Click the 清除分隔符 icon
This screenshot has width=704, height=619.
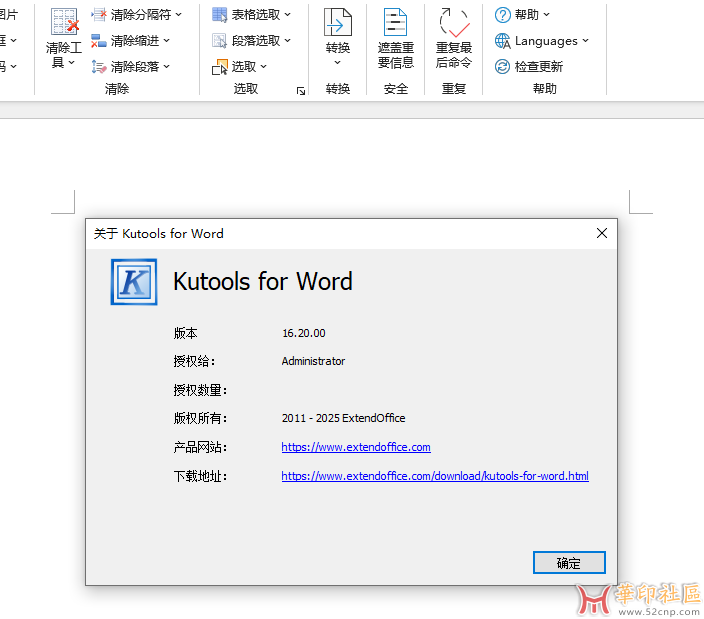pos(98,14)
